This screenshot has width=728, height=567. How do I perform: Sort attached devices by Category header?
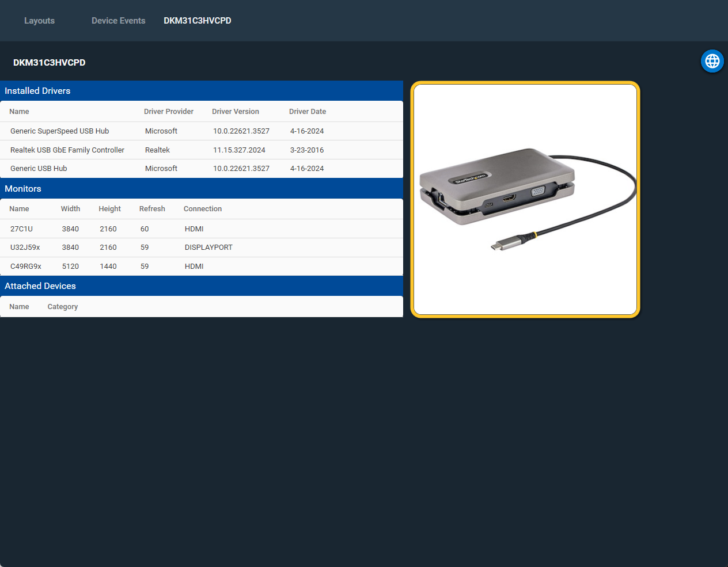(x=62, y=307)
